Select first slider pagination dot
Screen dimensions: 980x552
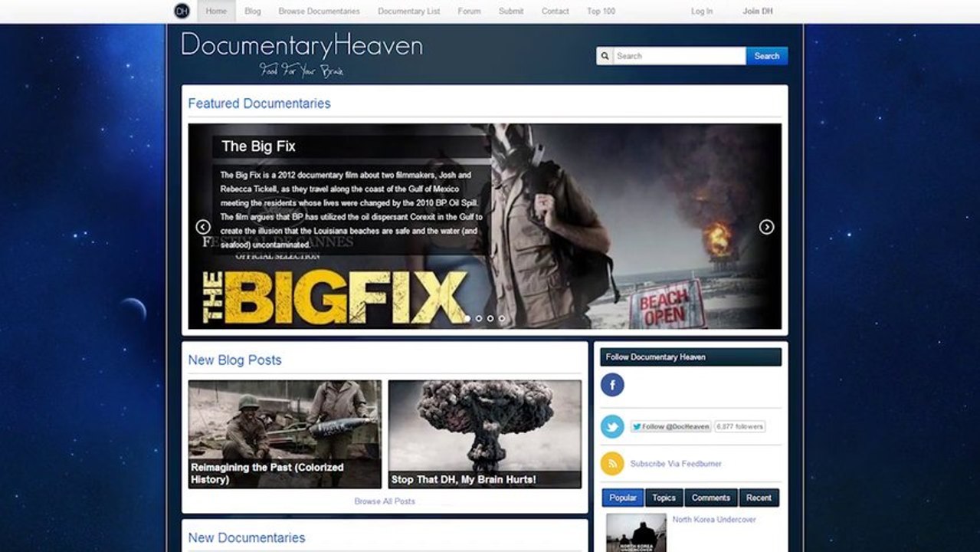pos(467,318)
